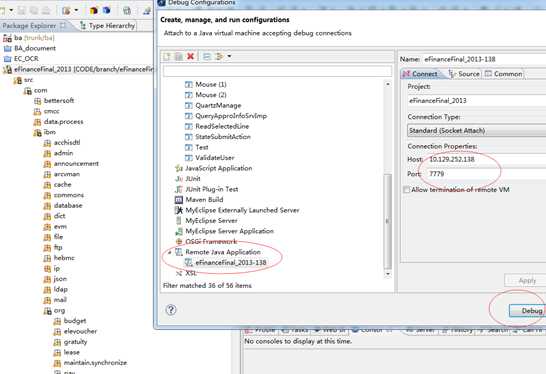546x374 pixels.
Task: Click MyEclipse Externally Launched Server icon
Action: point(179,210)
